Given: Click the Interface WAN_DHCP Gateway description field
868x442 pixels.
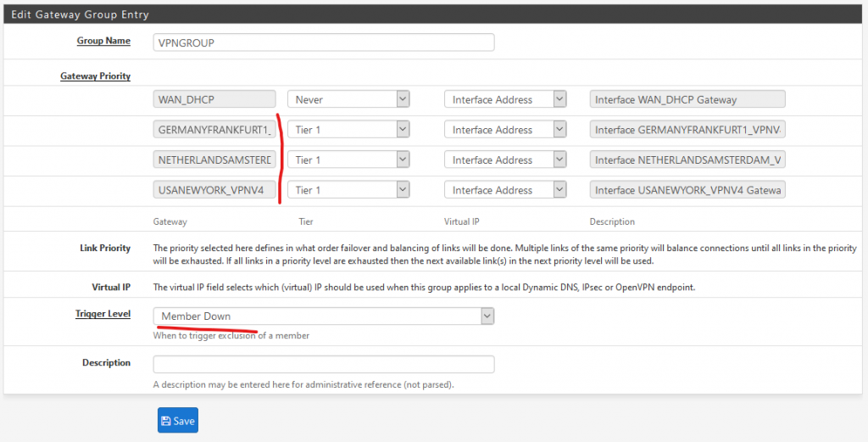Looking at the screenshot, I should [x=687, y=99].
